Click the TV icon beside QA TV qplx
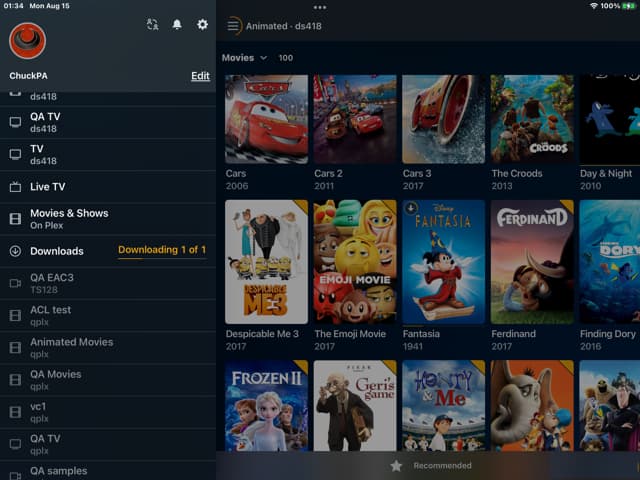 [x=15, y=444]
